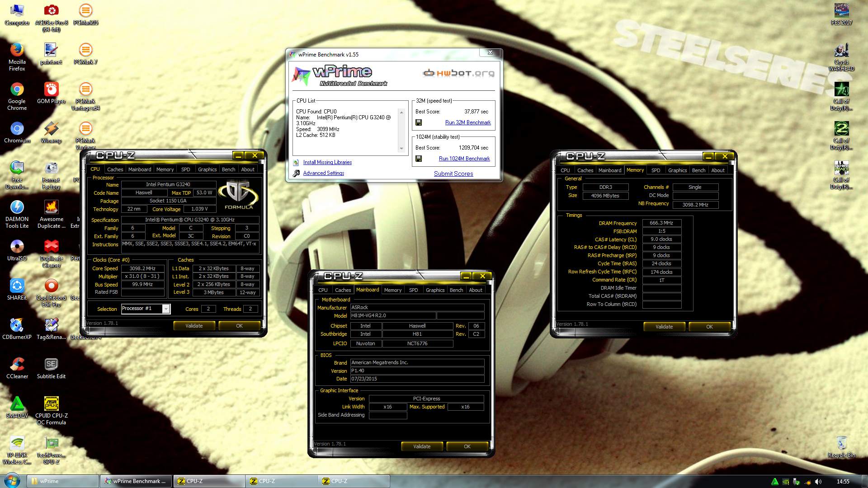
Task: Launch Google Chrome desktop icon
Action: pyautogui.click(x=17, y=97)
